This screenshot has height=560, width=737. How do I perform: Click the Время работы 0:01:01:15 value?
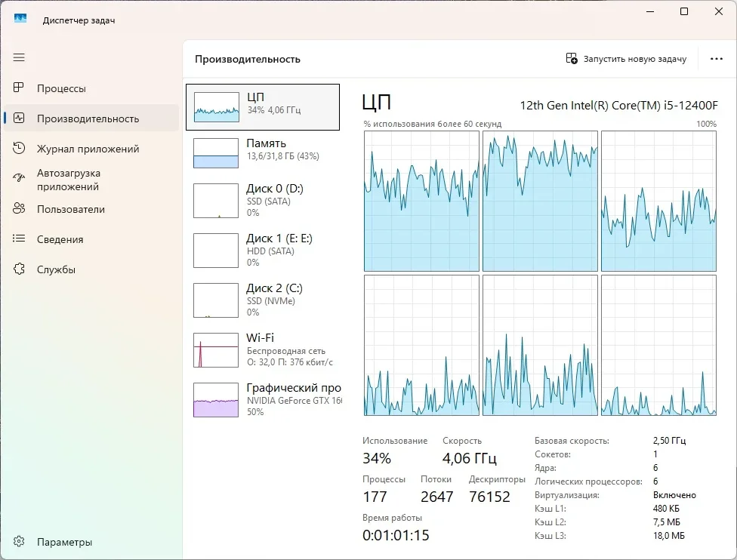pyautogui.click(x=396, y=535)
